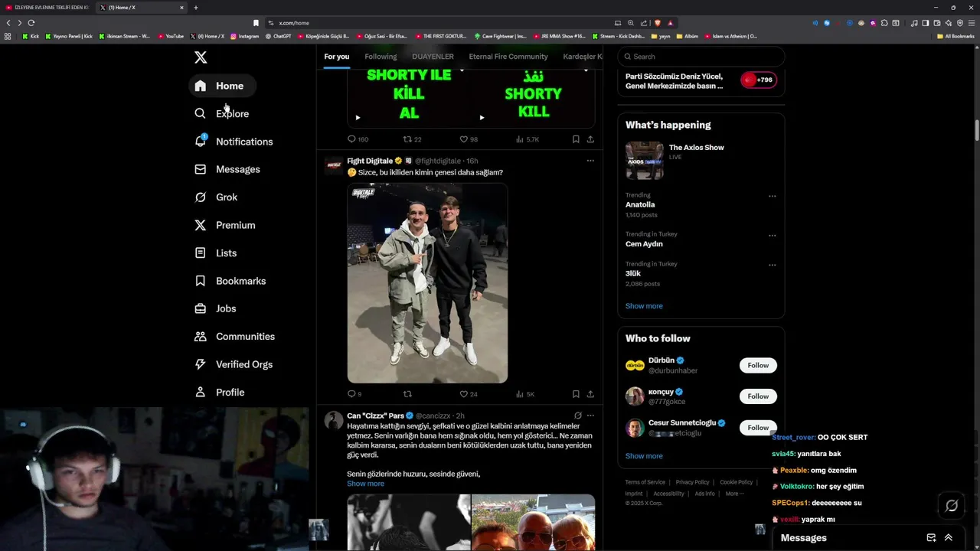Click the Jobs briefcase icon
The height and width of the screenshot is (551, 980).
pos(200,308)
